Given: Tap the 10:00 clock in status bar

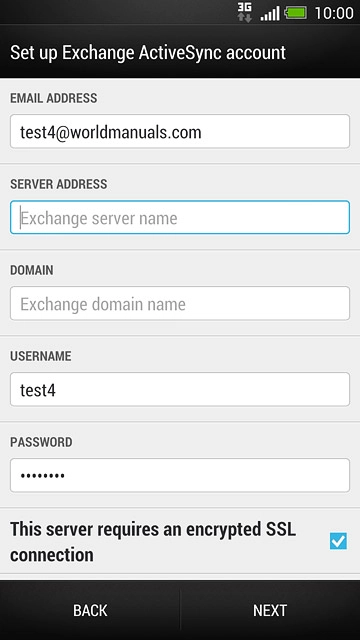Looking at the screenshot, I should (x=334, y=13).
